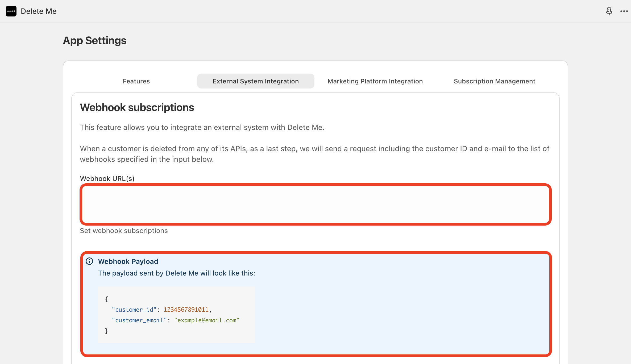
Task: Open the three-dot more options menu
Action: 624,11
